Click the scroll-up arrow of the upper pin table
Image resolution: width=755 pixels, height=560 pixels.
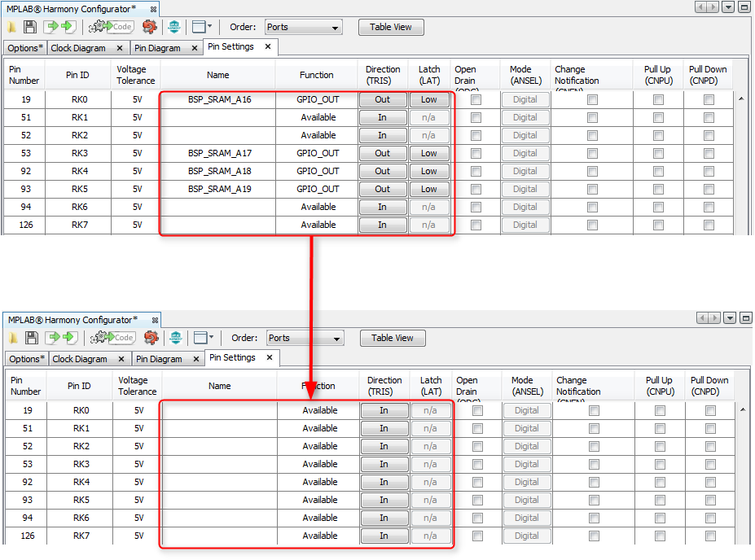(741, 99)
